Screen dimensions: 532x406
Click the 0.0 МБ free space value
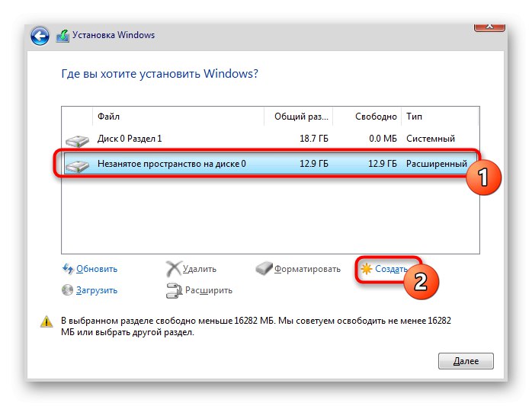tap(383, 139)
